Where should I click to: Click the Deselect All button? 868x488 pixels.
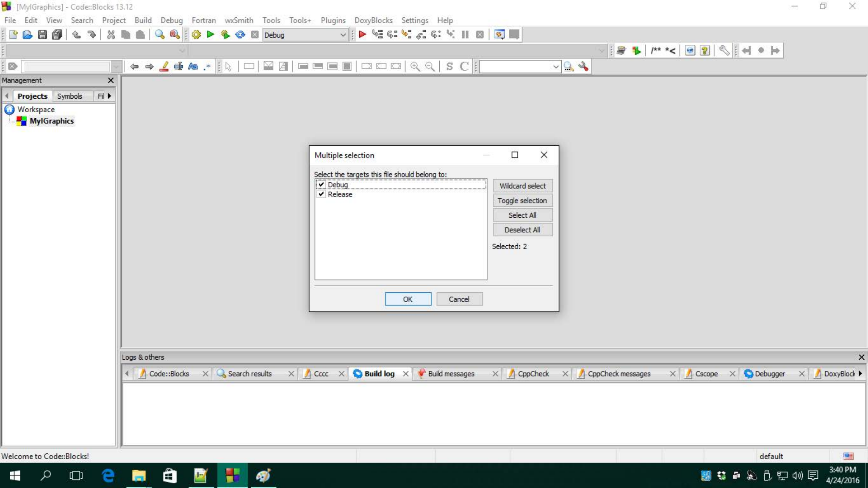(522, 230)
